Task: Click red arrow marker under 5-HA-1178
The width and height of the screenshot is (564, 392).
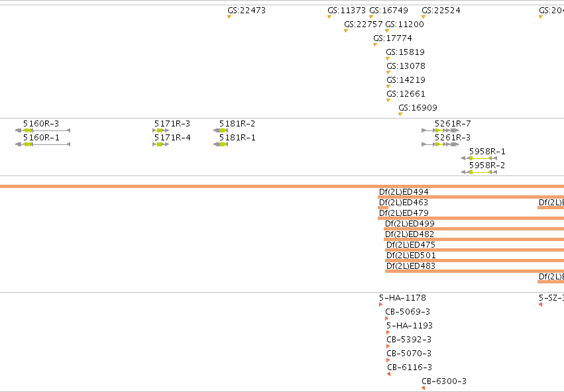Action: [380, 305]
